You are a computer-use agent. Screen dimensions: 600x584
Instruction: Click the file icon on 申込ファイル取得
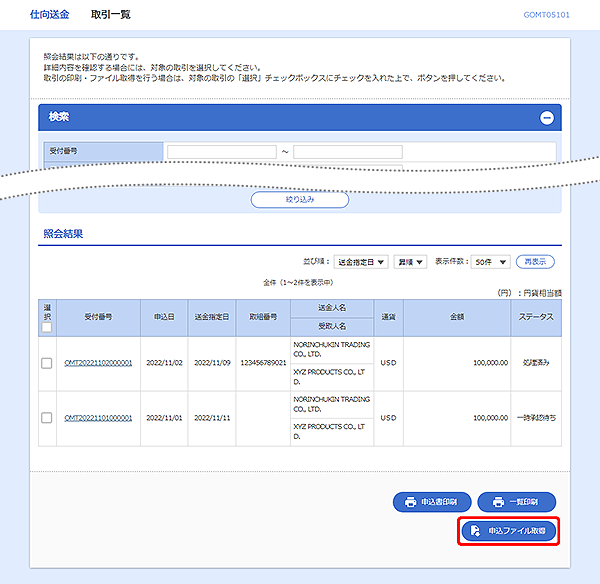point(475,531)
